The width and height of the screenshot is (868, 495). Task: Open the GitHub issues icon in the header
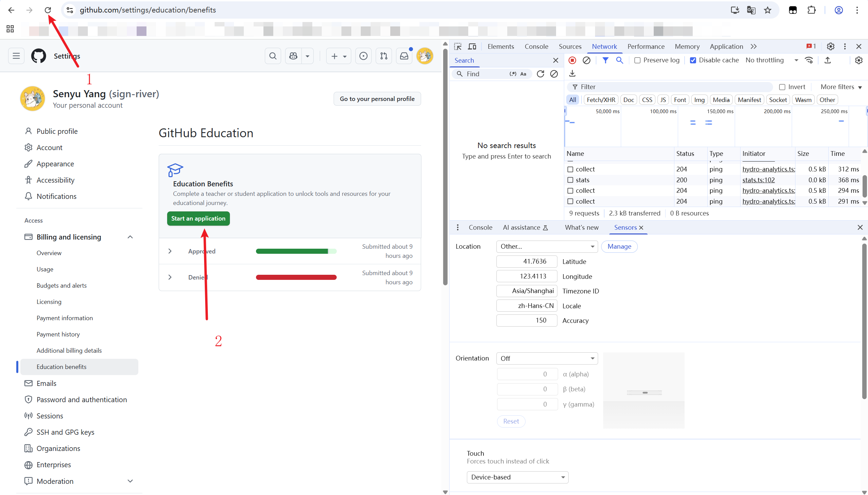tap(363, 56)
